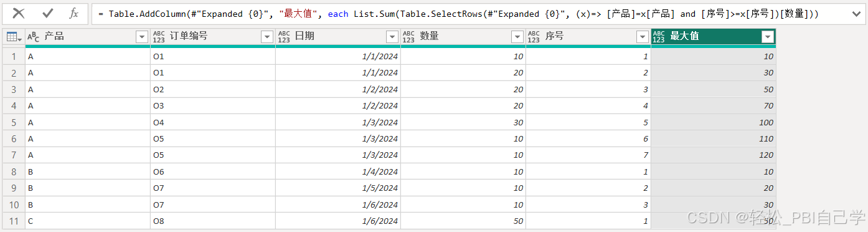The height and width of the screenshot is (232, 868).
Task: Select the 日期 column header
Action: (x=338, y=37)
